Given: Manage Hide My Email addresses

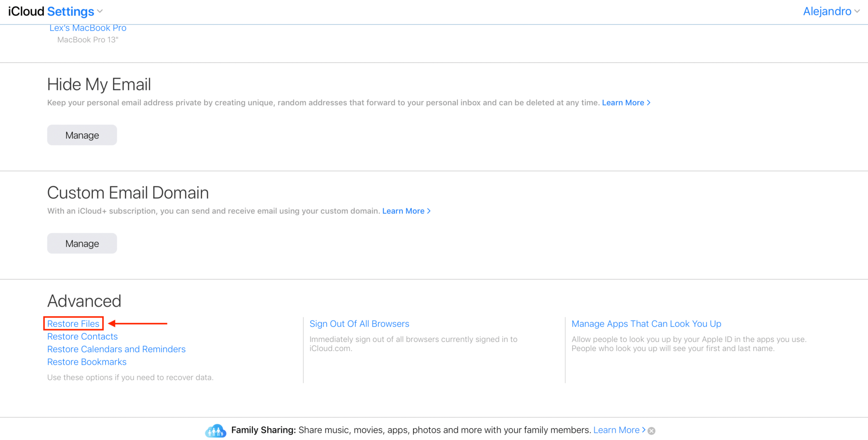Looking at the screenshot, I should coord(82,135).
